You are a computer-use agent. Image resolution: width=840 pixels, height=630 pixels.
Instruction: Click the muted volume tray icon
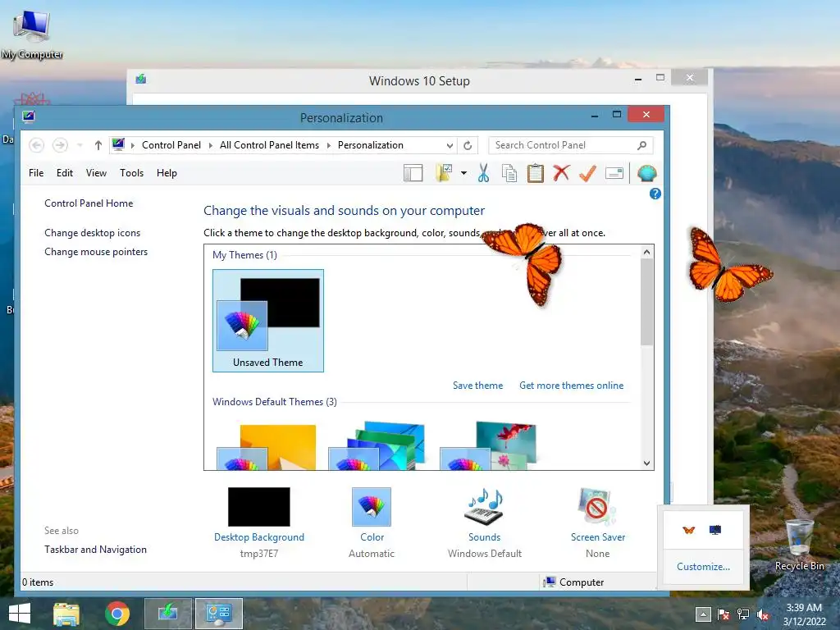pos(763,614)
